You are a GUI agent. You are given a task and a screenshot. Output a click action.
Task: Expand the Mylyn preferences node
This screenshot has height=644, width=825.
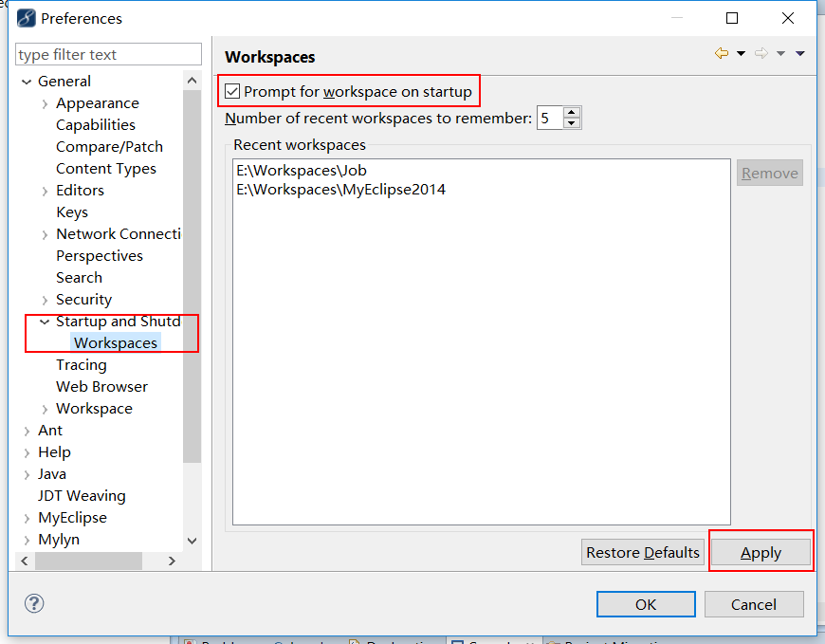click(27, 541)
